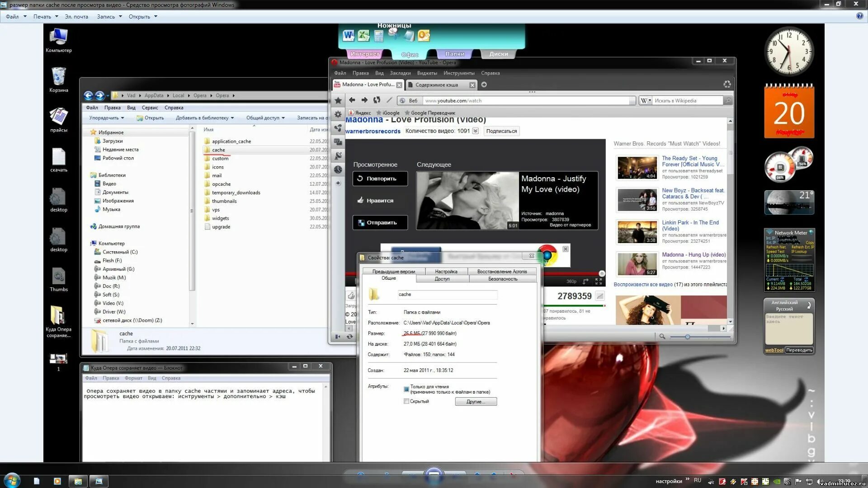
Task: Click the Photo Viewer help question icon
Action: point(859,16)
